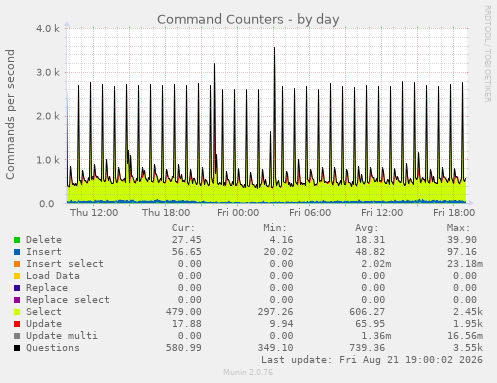Click Select maximum value 2.45k
Screen dimensions: 497x383
[468, 312]
